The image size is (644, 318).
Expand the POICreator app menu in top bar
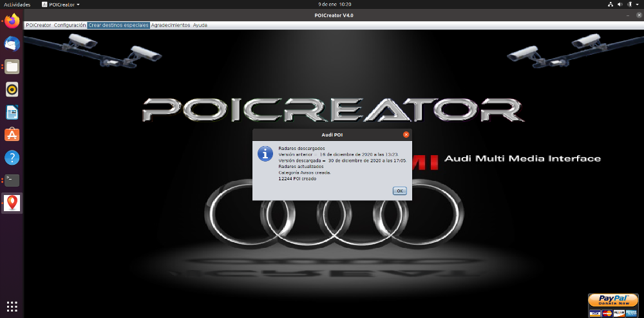[x=64, y=5]
